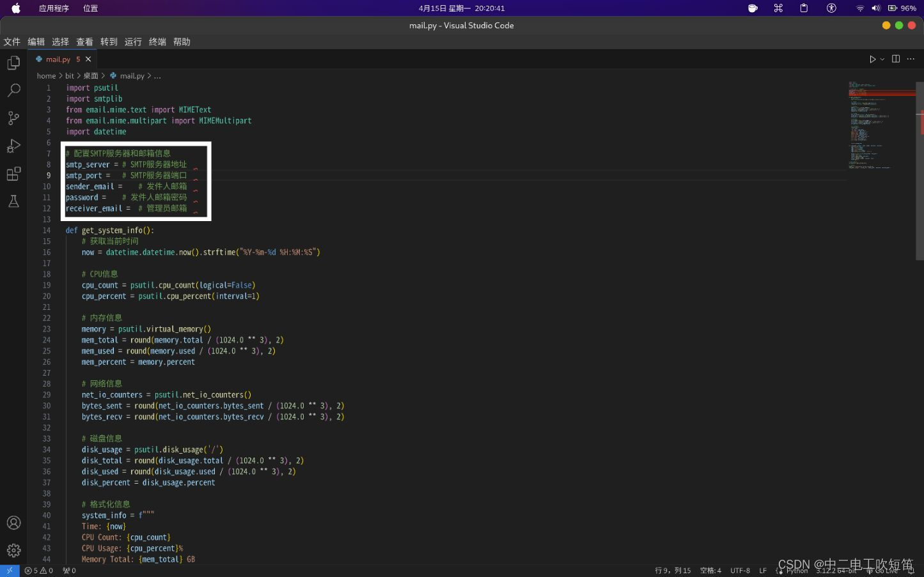Viewport: 924px width, 577px height.
Task: Click the '桌面' breadcrumb segment
Action: click(91, 75)
